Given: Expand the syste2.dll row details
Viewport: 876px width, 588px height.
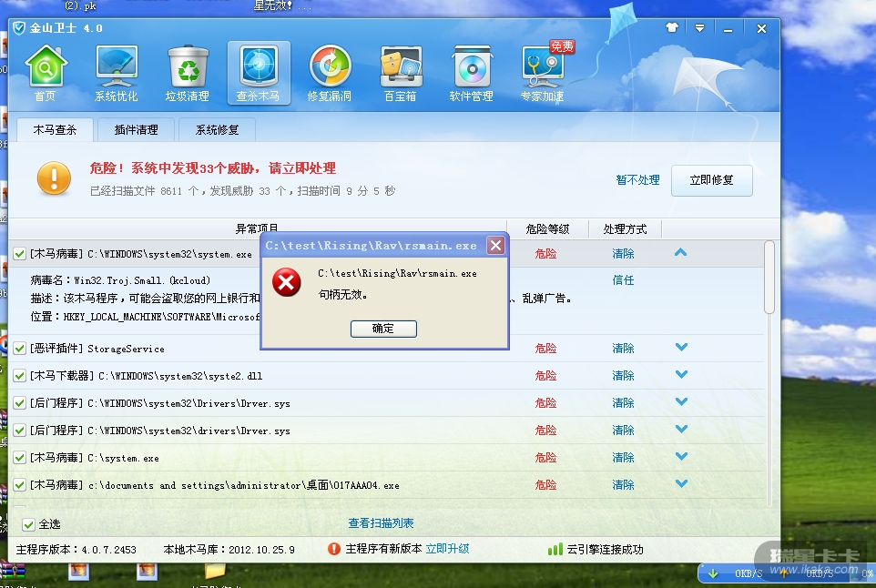Looking at the screenshot, I should 681,375.
